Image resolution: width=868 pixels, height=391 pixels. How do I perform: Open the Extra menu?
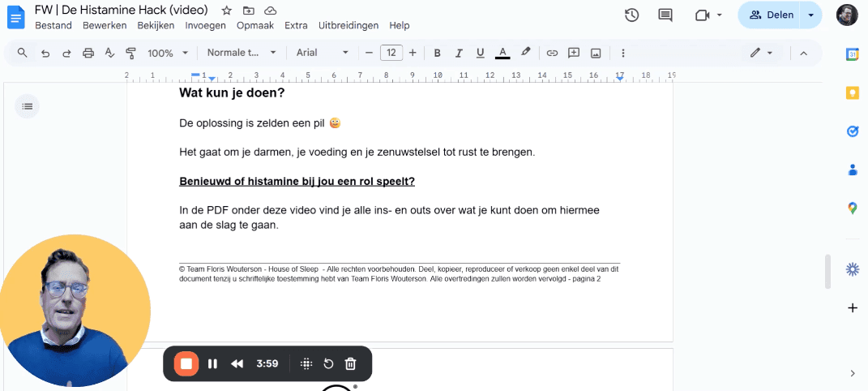tap(296, 25)
